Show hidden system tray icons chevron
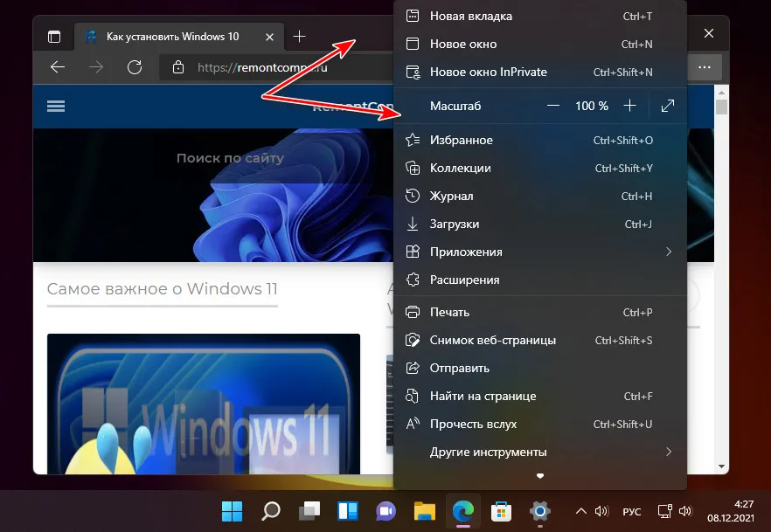Screen dimensions: 771x532 click(580, 511)
